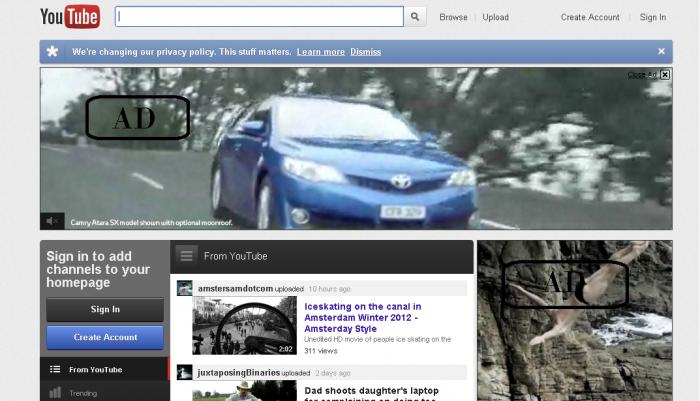Viewport: 700px width, 401px height.
Task: Click the magnifier search button
Action: (415, 17)
